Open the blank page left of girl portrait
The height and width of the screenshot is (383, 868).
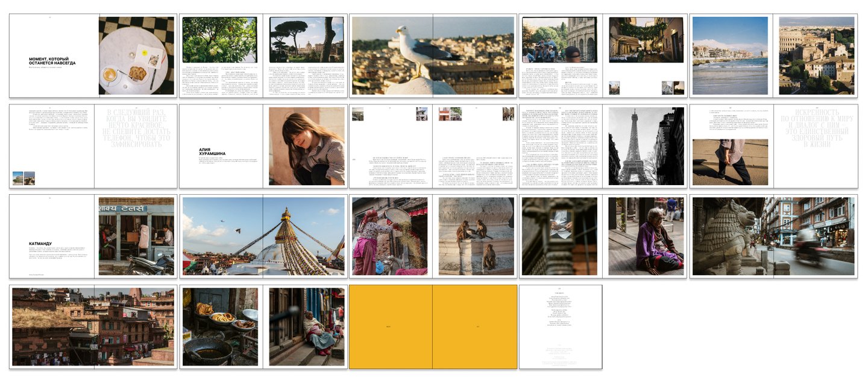(x=221, y=147)
